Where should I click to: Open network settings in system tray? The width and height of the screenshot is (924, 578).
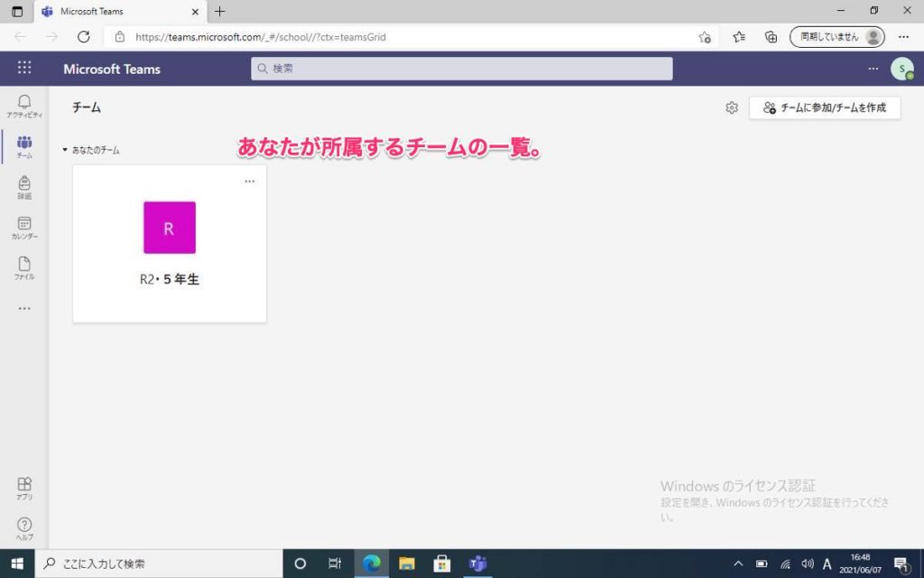tap(785, 564)
